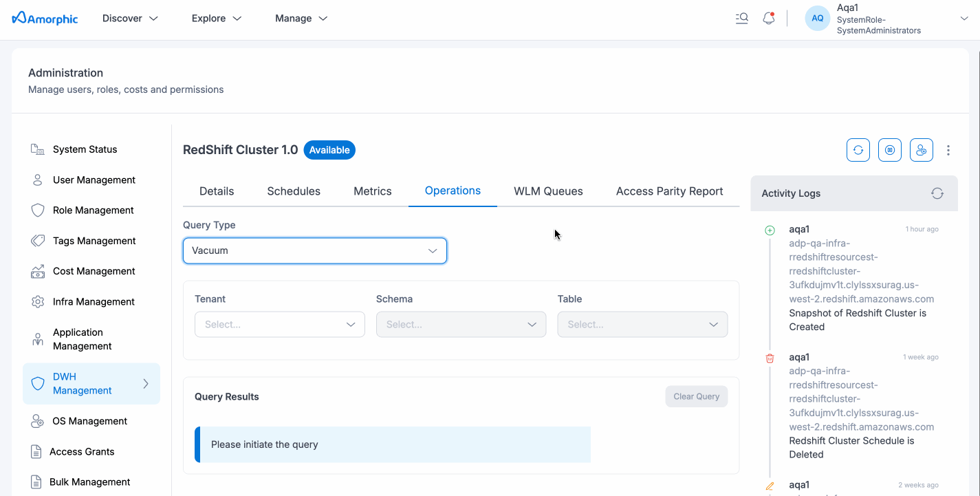Image resolution: width=980 pixels, height=496 pixels.
Task: Click the AQ user avatar
Action: pos(818,19)
